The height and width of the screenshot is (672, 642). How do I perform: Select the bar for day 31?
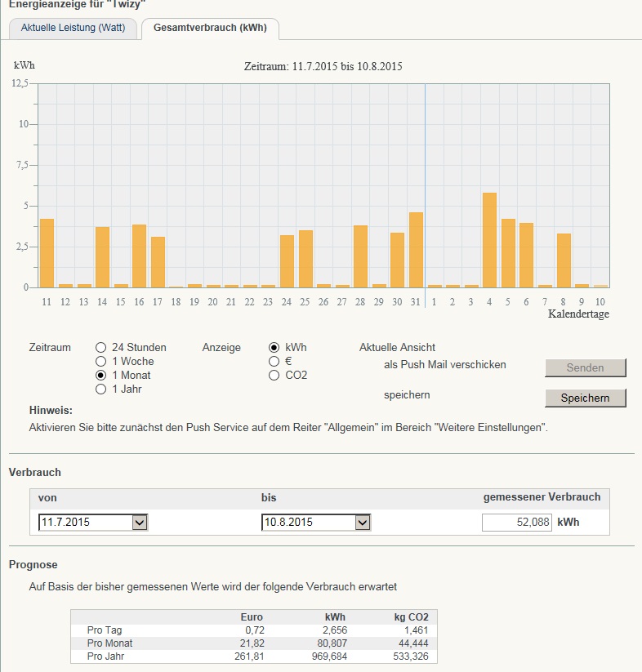click(x=416, y=250)
